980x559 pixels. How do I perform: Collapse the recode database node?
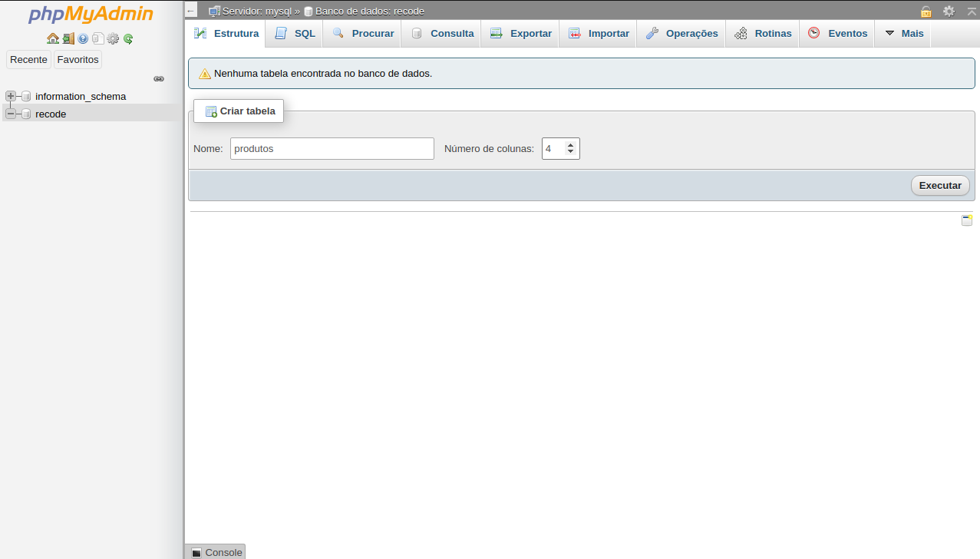[10, 114]
